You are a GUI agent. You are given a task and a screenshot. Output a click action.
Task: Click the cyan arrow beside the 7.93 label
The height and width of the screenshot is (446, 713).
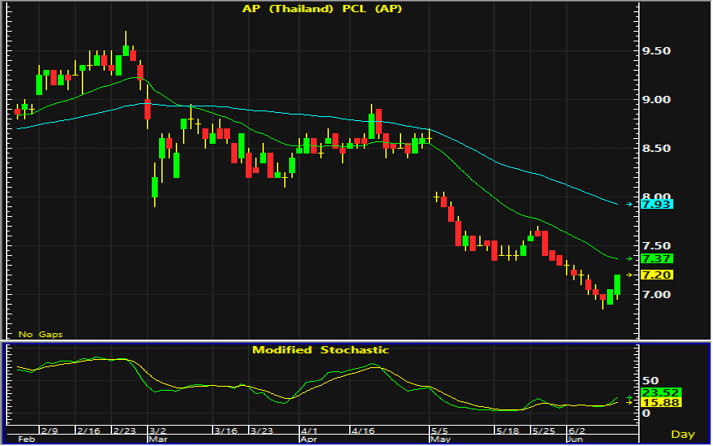[629, 205]
